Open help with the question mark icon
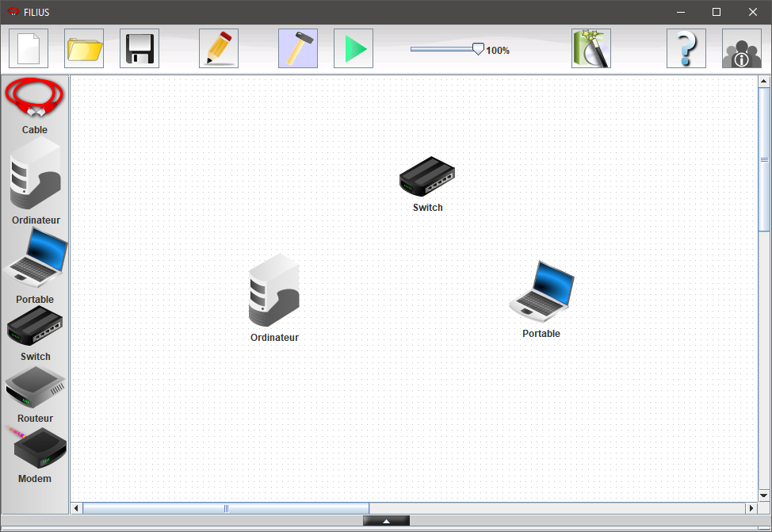The height and width of the screenshot is (532, 772). pyautogui.click(x=686, y=48)
